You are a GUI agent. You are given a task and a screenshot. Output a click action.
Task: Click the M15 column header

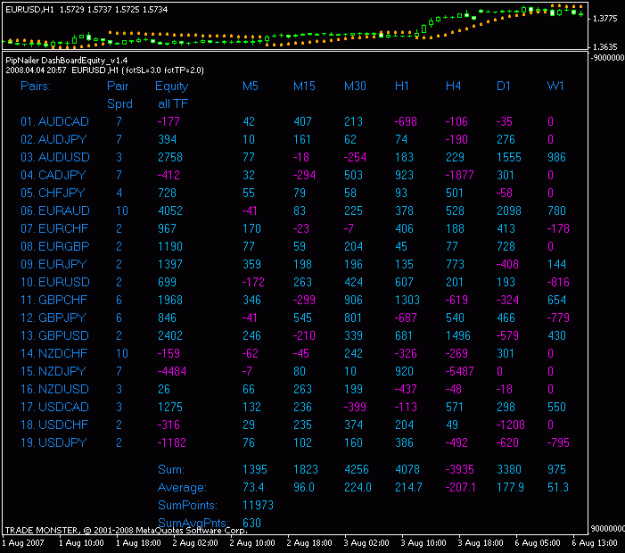(305, 86)
